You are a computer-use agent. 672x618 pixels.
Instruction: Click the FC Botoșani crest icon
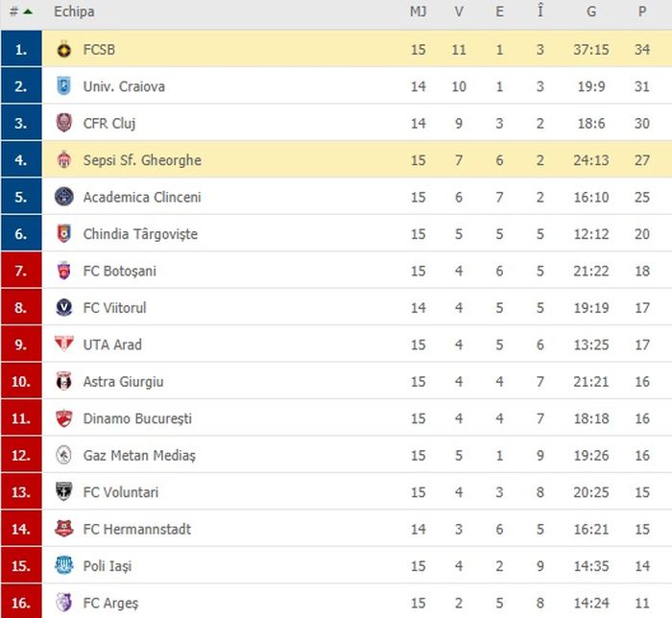tap(64, 271)
